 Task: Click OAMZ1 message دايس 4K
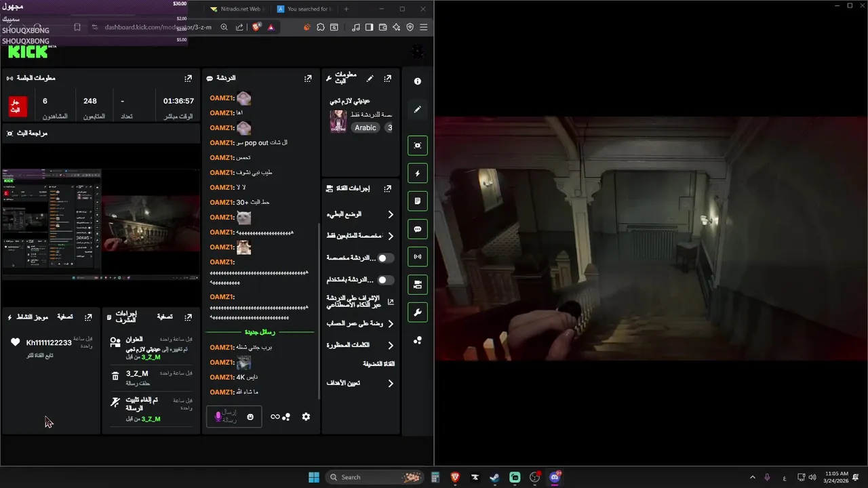[x=234, y=377]
